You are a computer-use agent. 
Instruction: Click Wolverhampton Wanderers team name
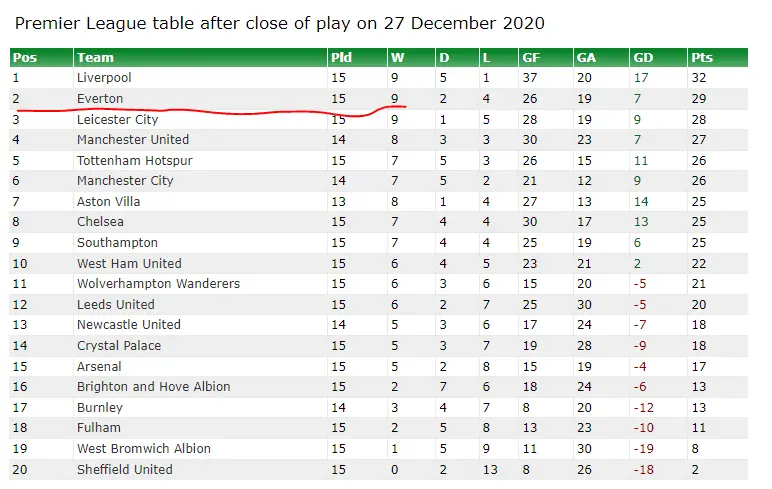click(158, 284)
